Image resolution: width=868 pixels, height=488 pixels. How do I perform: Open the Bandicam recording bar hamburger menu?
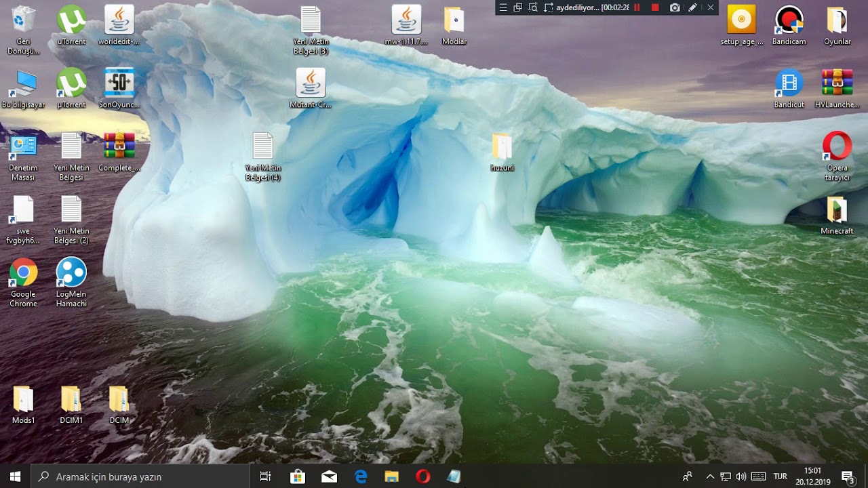pyautogui.click(x=503, y=7)
